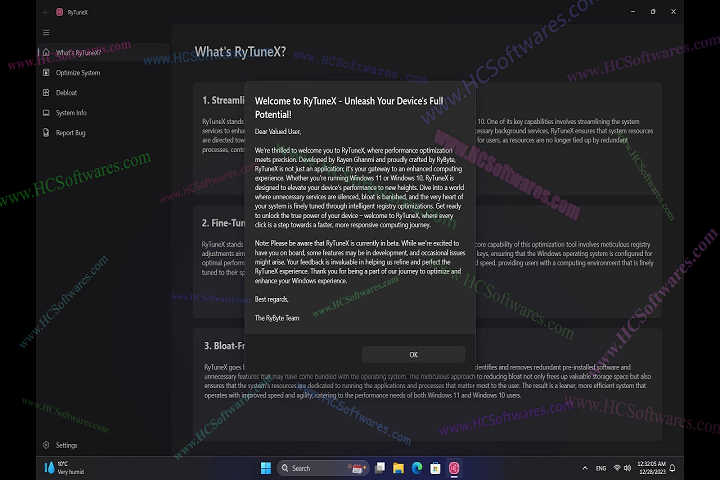Toggle the hamburger navigation menu
Image resolution: width=720 pixels, height=480 pixels.
(x=46, y=32)
